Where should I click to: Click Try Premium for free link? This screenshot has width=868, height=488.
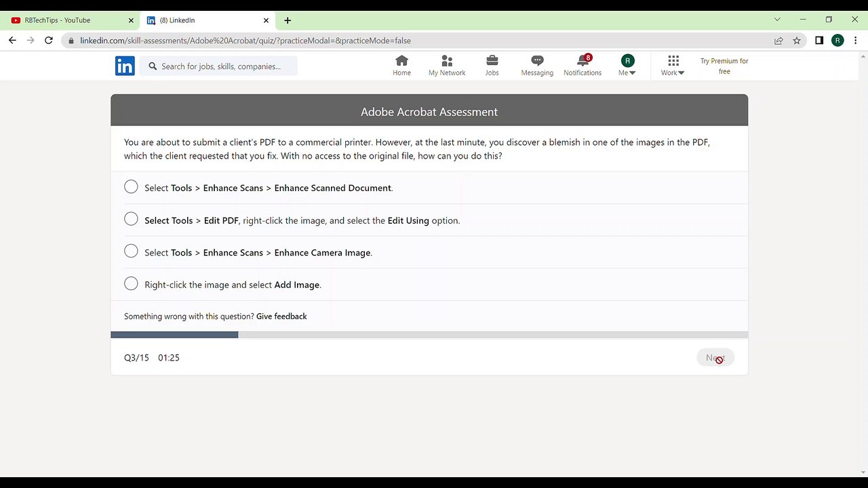724,66
